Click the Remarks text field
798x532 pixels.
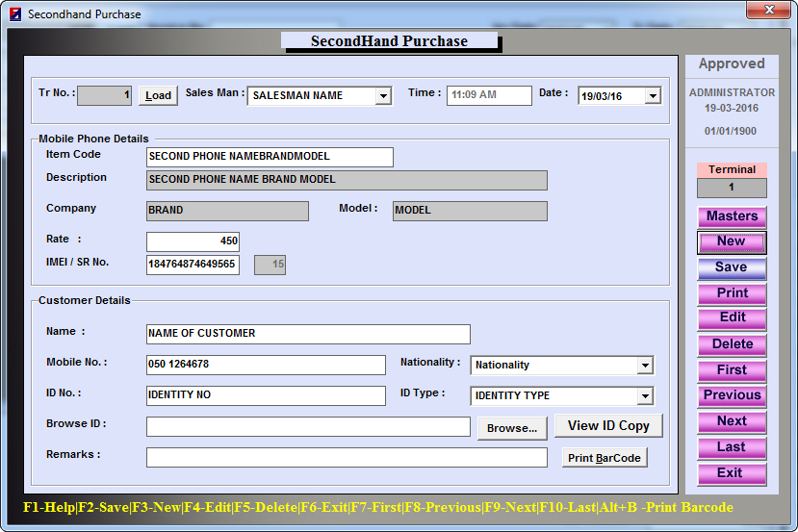point(347,458)
